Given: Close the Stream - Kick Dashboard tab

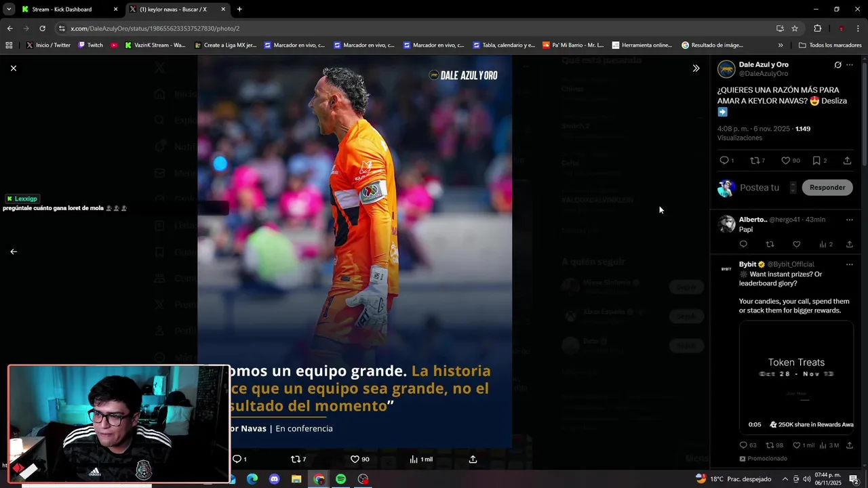Looking at the screenshot, I should coord(115,9).
